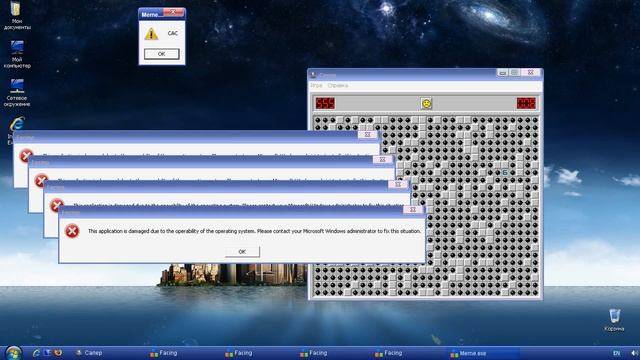Click the volume speaker tray icon
This screenshot has height=360, width=640.
[635, 353]
